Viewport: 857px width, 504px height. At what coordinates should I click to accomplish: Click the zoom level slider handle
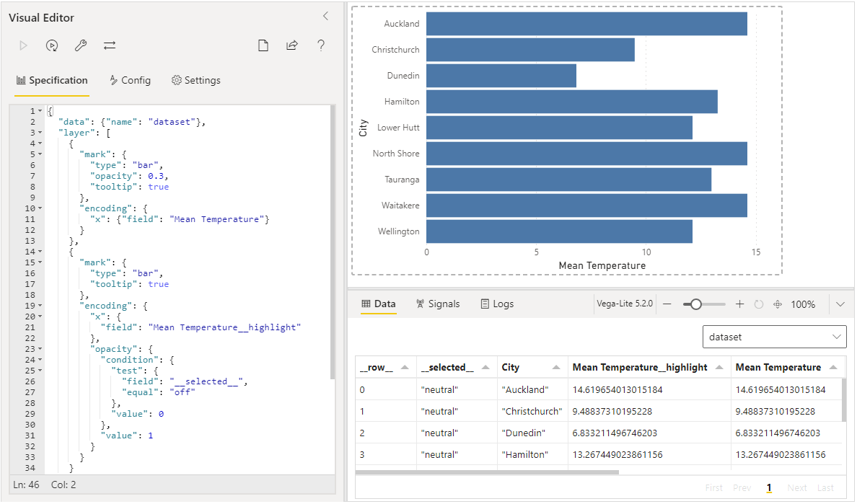(695, 304)
